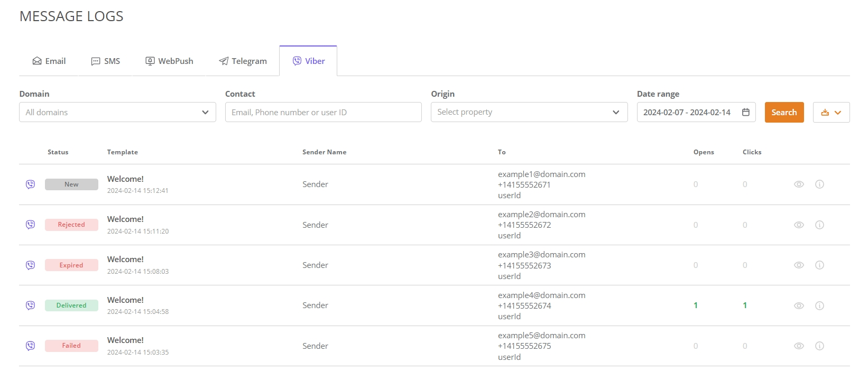Click info icon in the Expired row

click(x=819, y=265)
